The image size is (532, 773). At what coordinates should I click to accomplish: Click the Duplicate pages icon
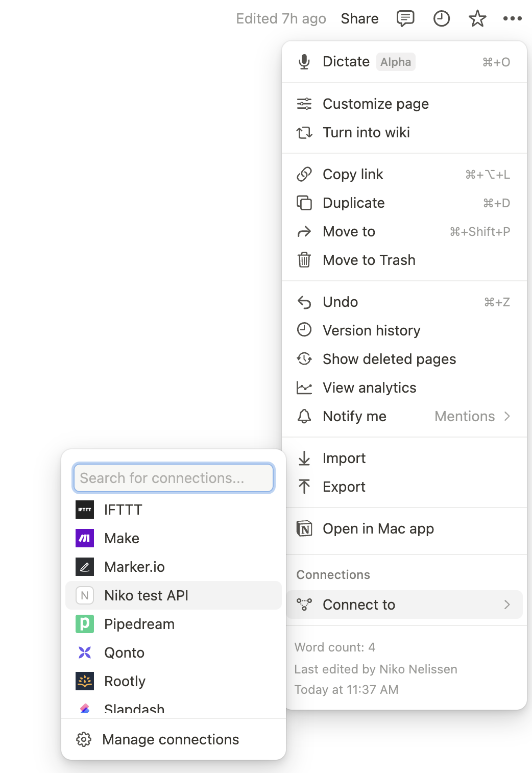pyautogui.click(x=304, y=203)
